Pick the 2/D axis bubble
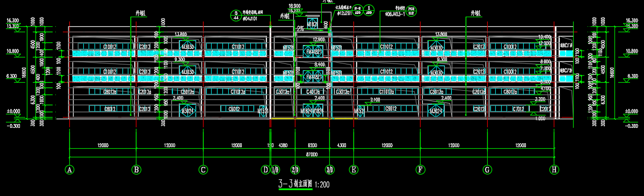Screen dimensions: 644x196 [x=295, y=169]
